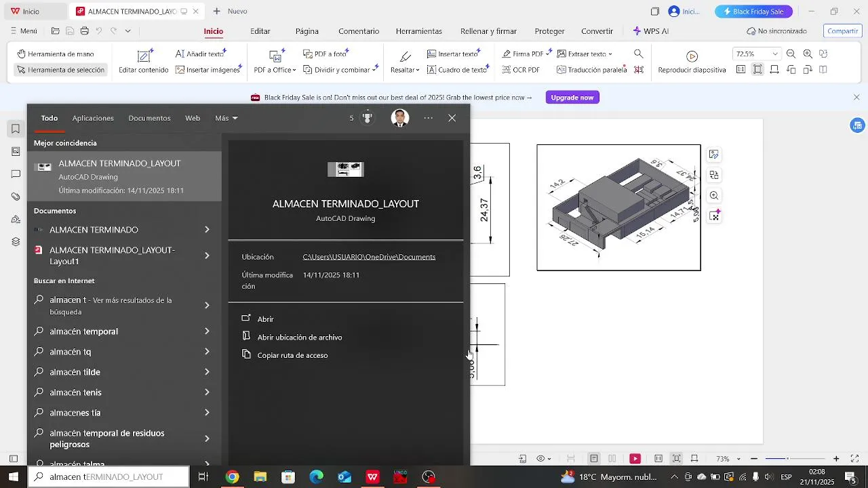The image size is (868, 488).
Task: Click the Compartir button
Action: (x=843, y=31)
